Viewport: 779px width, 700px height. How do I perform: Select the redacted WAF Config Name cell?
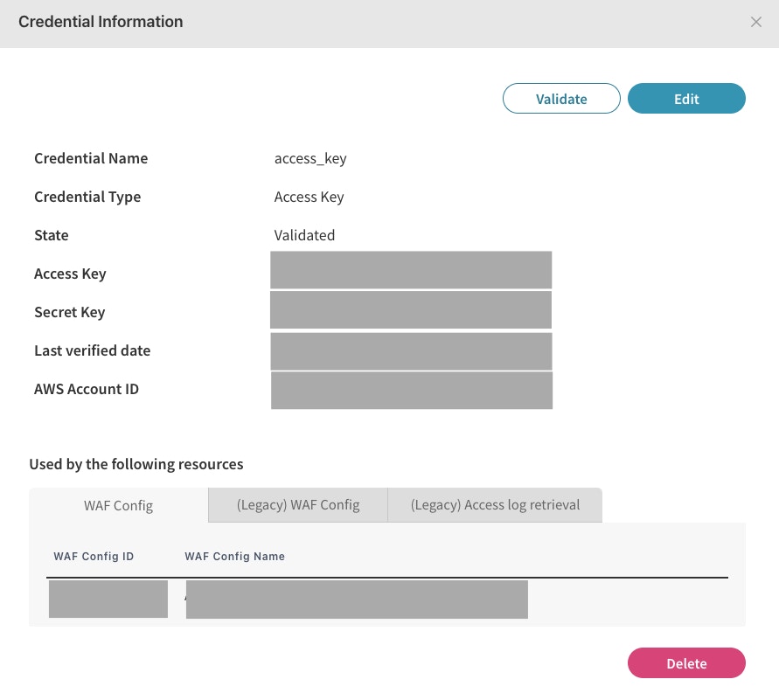(357, 600)
